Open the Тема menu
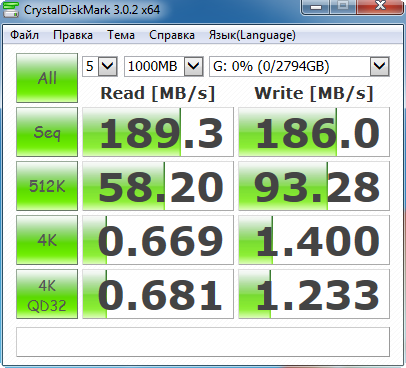This screenshot has height=368, width=406. (121, 35)
